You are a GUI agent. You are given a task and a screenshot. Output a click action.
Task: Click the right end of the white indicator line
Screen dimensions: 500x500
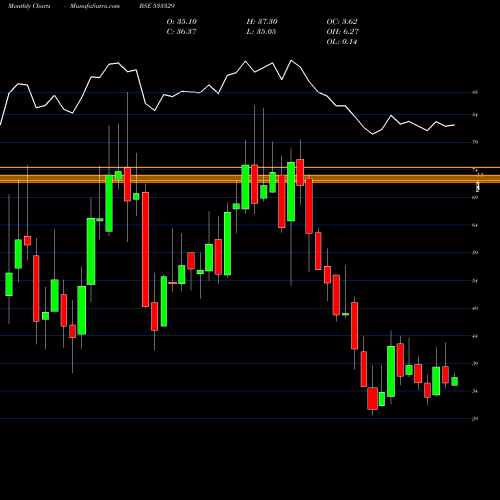click(454, 125)
